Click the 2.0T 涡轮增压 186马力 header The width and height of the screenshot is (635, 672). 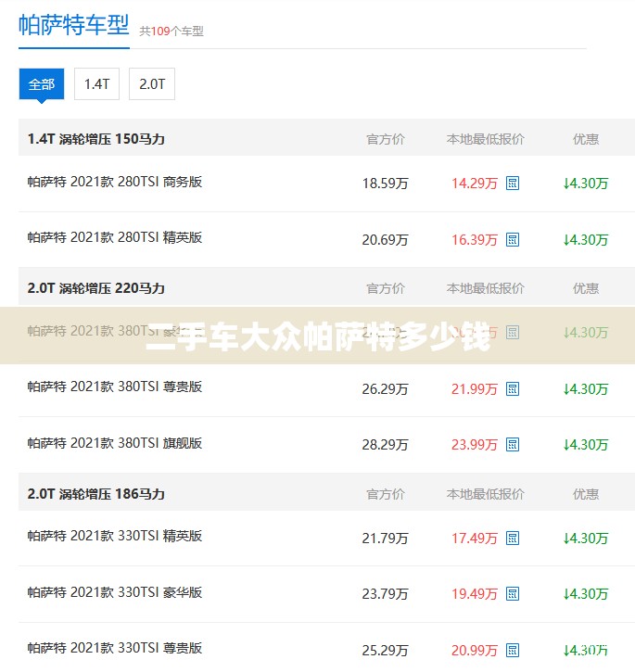(x=96, y=494)
